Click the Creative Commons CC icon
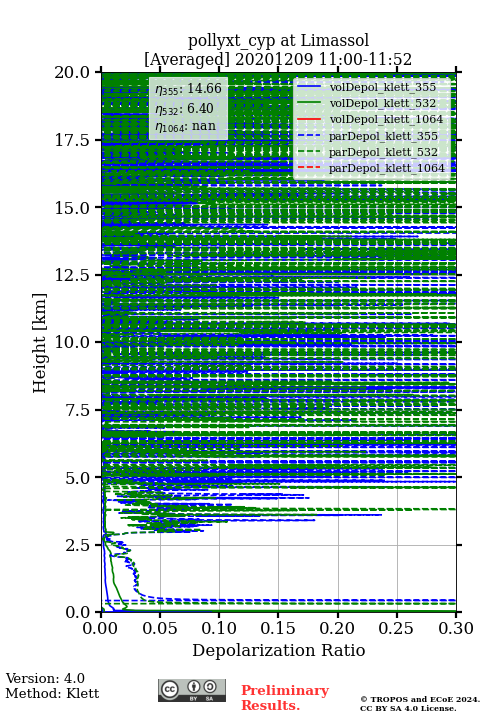Image resolution: width=480 pixels, height=720 pixels. click(169, 689)
